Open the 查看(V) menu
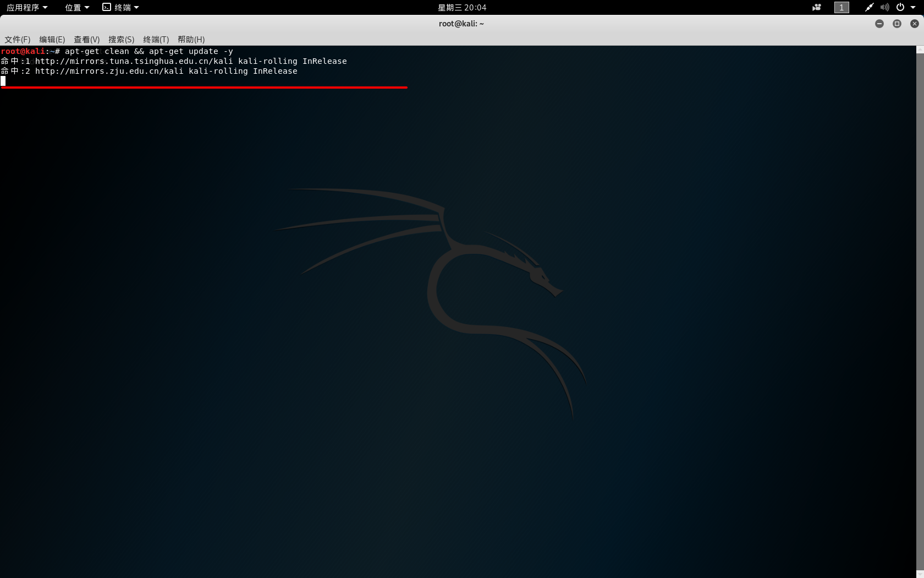 [x=87, y=39]
